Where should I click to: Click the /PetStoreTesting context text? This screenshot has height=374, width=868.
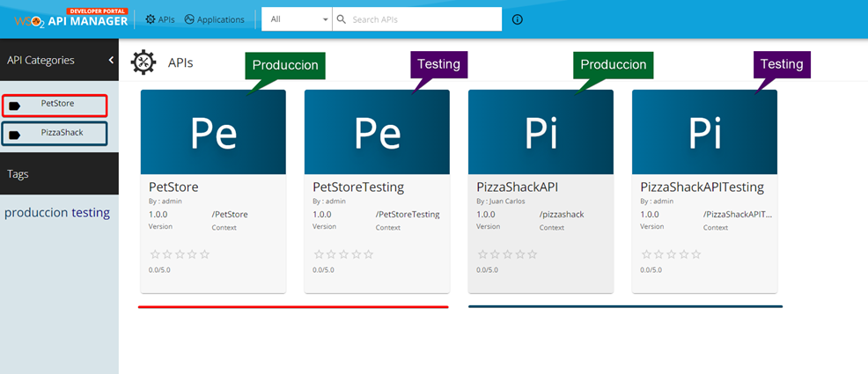tap(408, 215)
